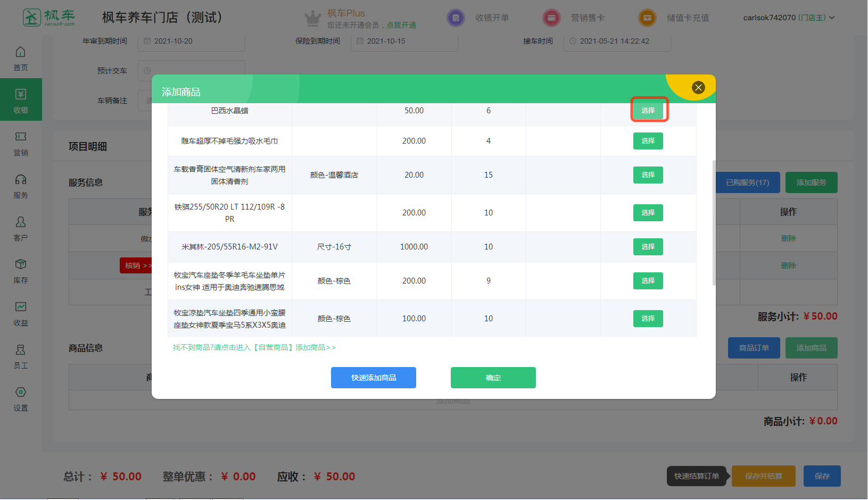Click the product list vertical scrollbar
868x500 pixels.
pos(714,222)
